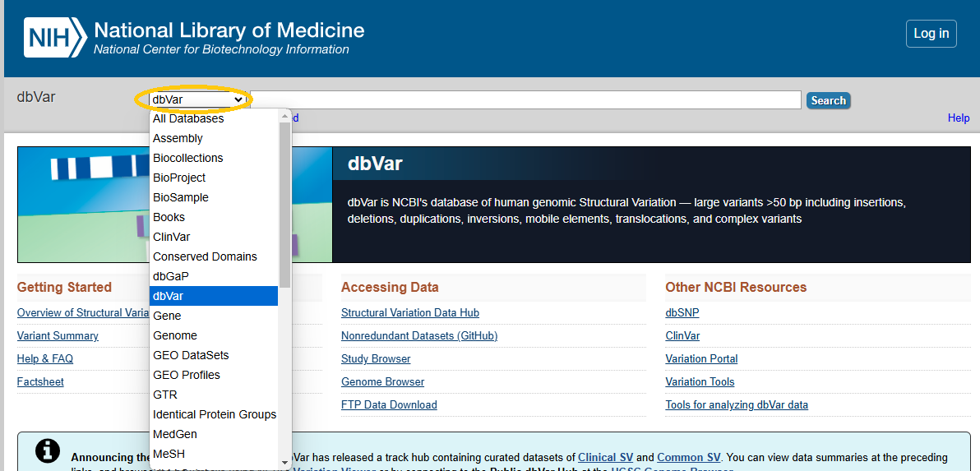Open ClinVar under Other NCBI Resources
This screenshot has height=471, width=980.
click(682, 335)
